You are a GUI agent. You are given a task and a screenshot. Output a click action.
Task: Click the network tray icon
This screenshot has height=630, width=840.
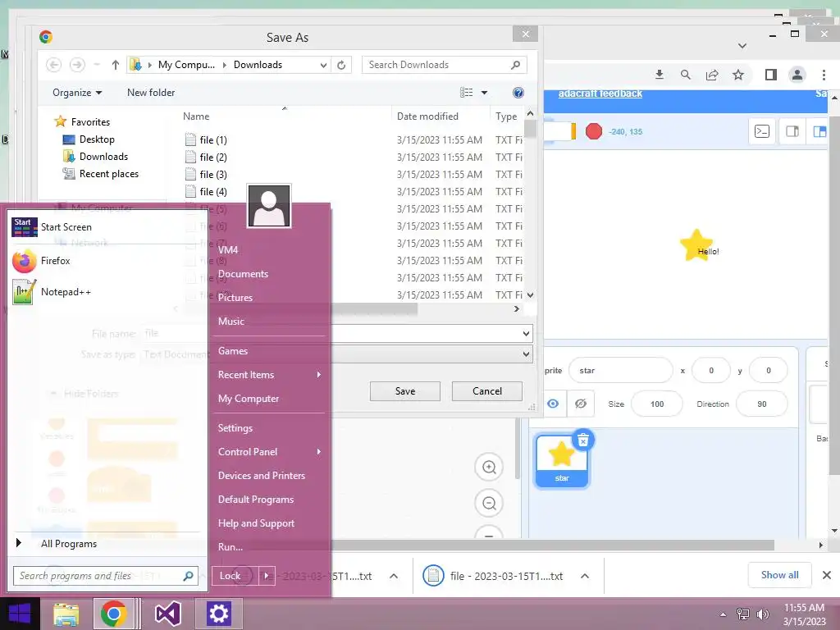tap(743, 614)
